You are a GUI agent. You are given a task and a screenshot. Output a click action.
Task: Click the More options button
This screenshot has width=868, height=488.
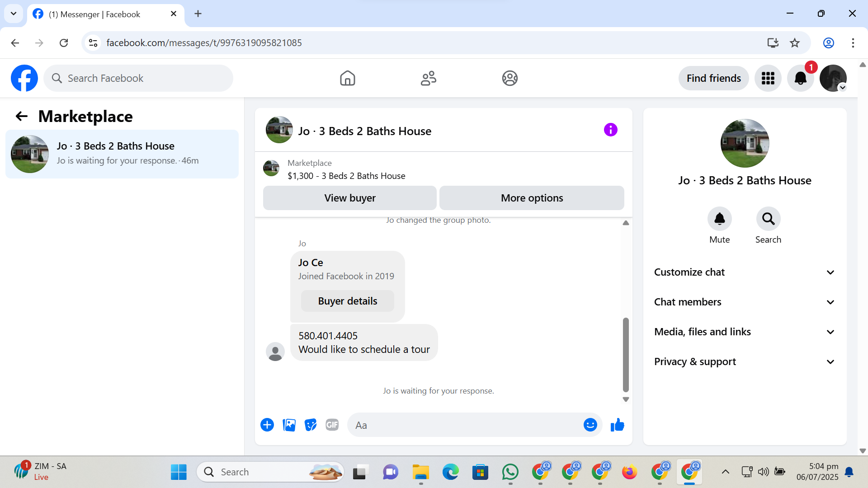532,198
